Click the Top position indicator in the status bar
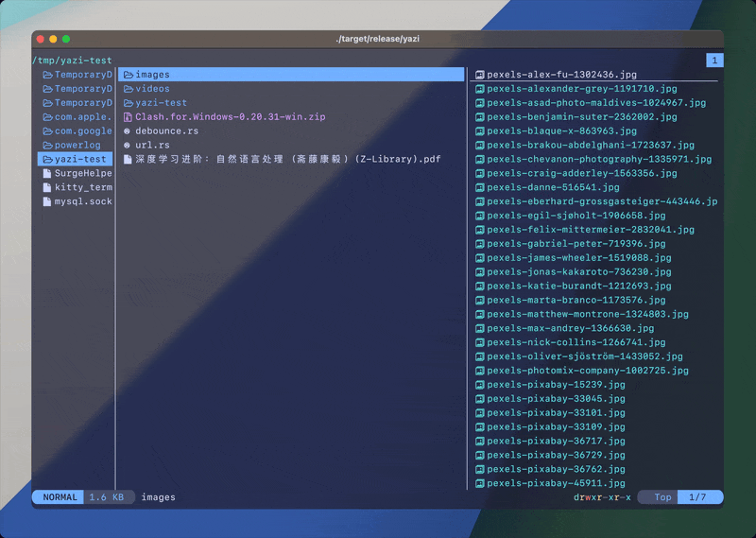 click(662, 497)
